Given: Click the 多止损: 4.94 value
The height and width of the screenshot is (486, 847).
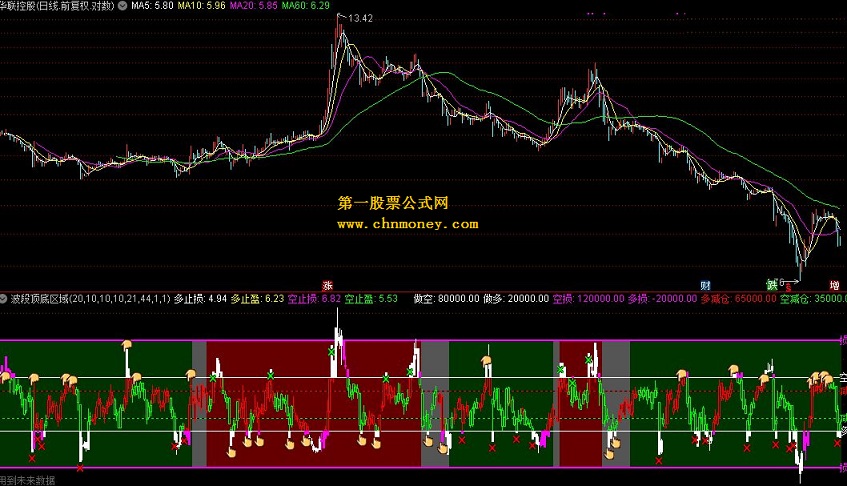Looking at the screenshot, I should 200,299.
